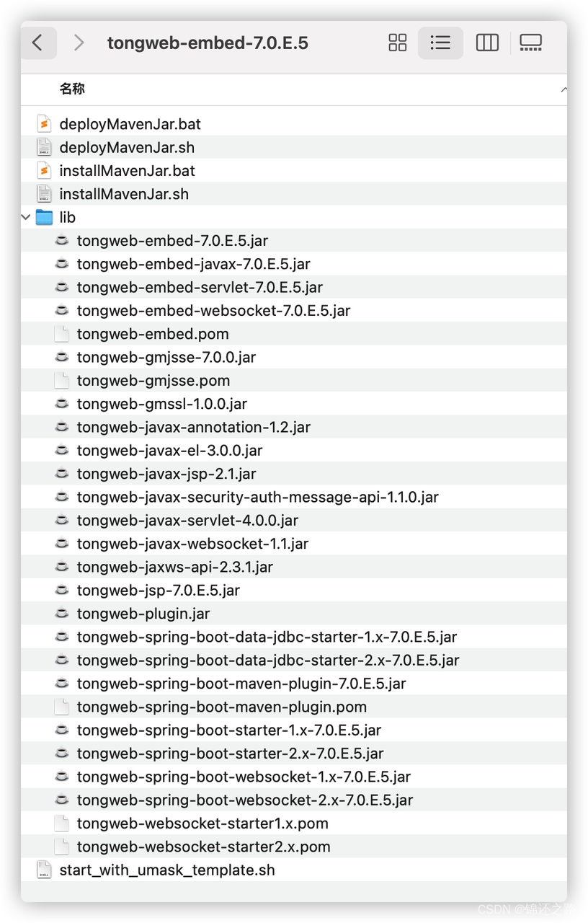The image size is (588, 923).
Task: Toggle sort order arrow in header
Action: click(563, 89)
